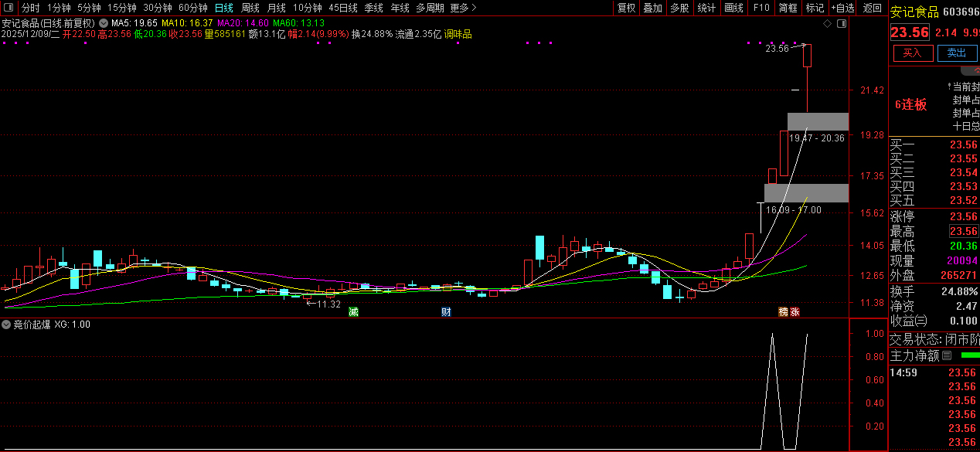Viewport: 980px width, 452px height.
Task: Open the 多股 multi-stock view
Action: 679,8
